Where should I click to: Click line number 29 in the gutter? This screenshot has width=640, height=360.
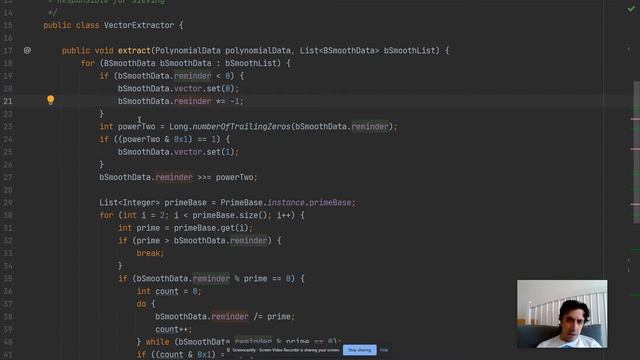[x=8, y=202]
